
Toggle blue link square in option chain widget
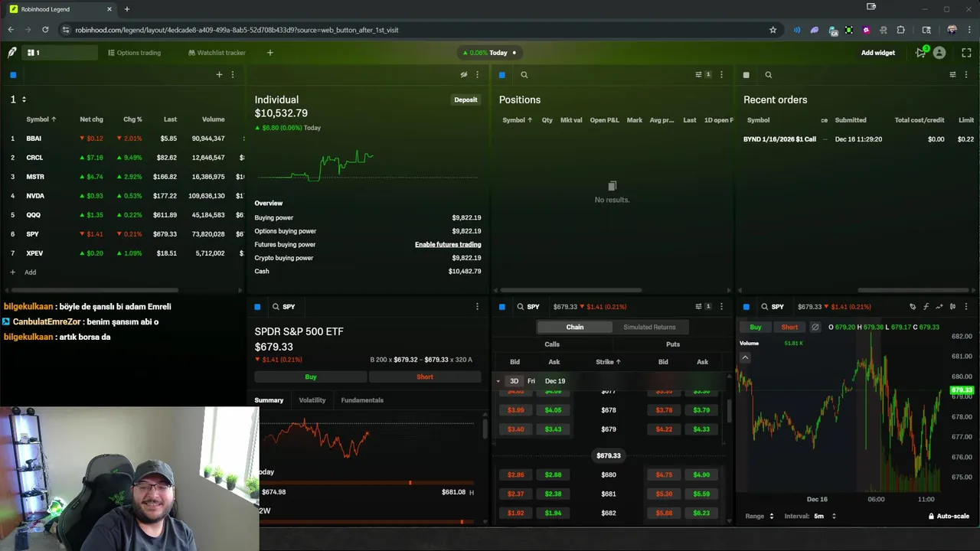[502, 307]
